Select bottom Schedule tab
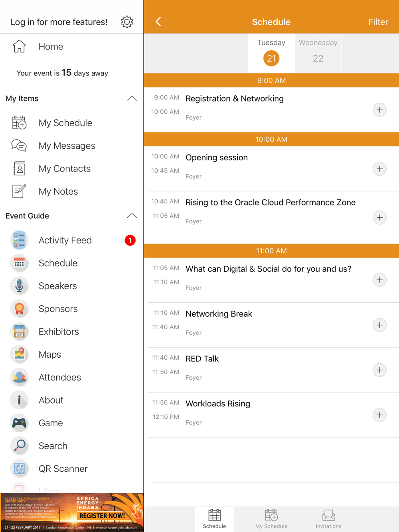Viewport: 399px width, 532px height. tap(214, 519)
